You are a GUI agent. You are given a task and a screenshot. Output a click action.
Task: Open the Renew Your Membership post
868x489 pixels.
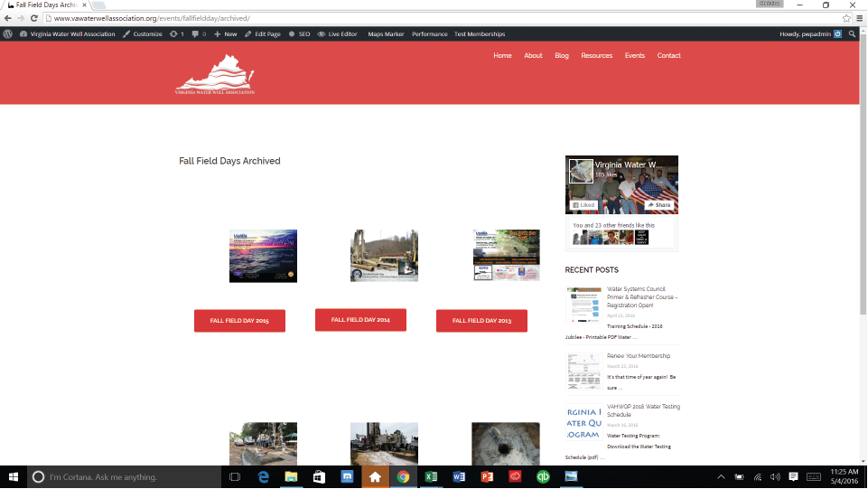click(x=639, y=356)
